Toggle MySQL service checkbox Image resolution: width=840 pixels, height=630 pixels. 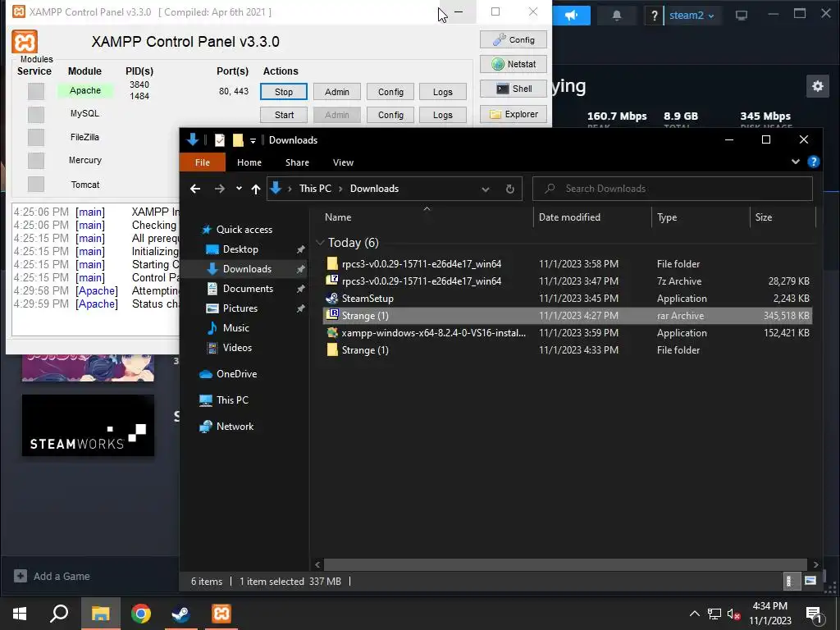point(36,114)
